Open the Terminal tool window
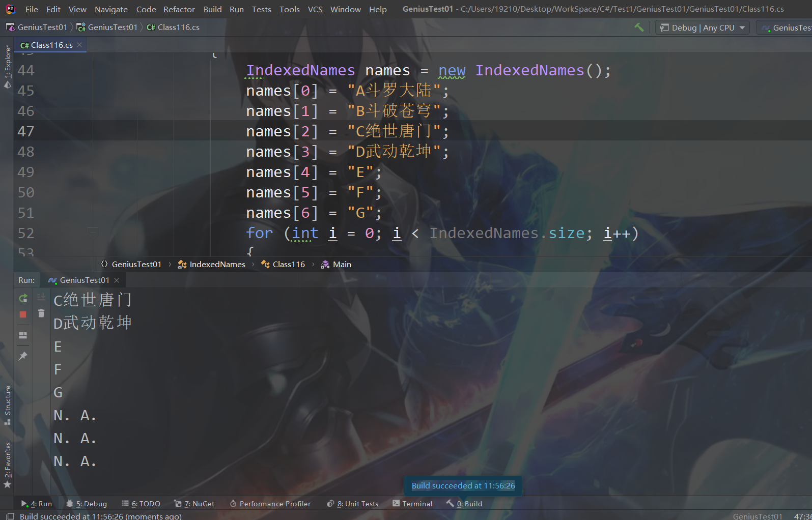This screenshot has height=520, width=812. point(412,504)
